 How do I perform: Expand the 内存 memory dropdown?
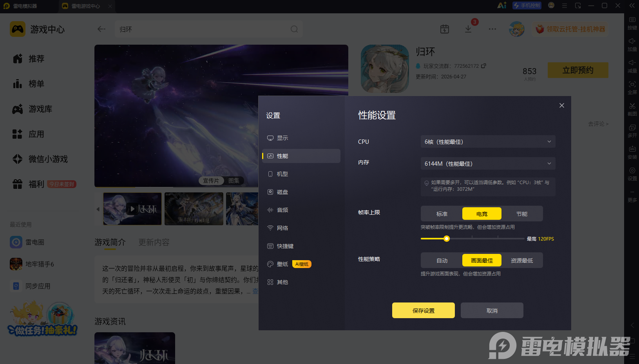point(488,163)
